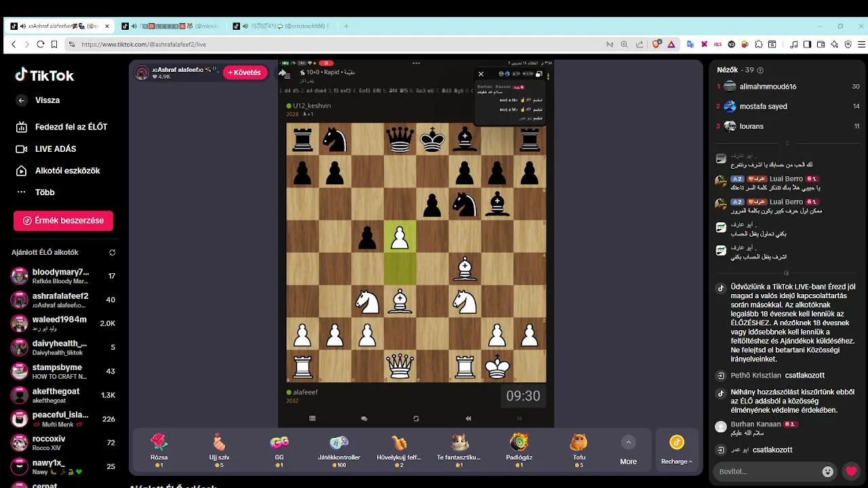Send the Padlógáz gift
This screenshot has height=488, width=868.
[x=519, y=451]
